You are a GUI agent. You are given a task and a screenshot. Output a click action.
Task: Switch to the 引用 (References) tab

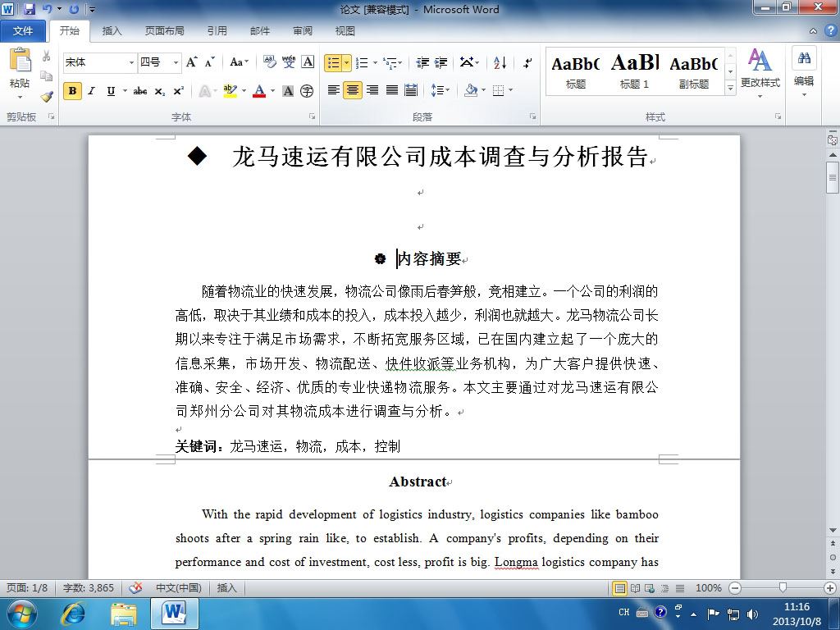tap(217, 31)
